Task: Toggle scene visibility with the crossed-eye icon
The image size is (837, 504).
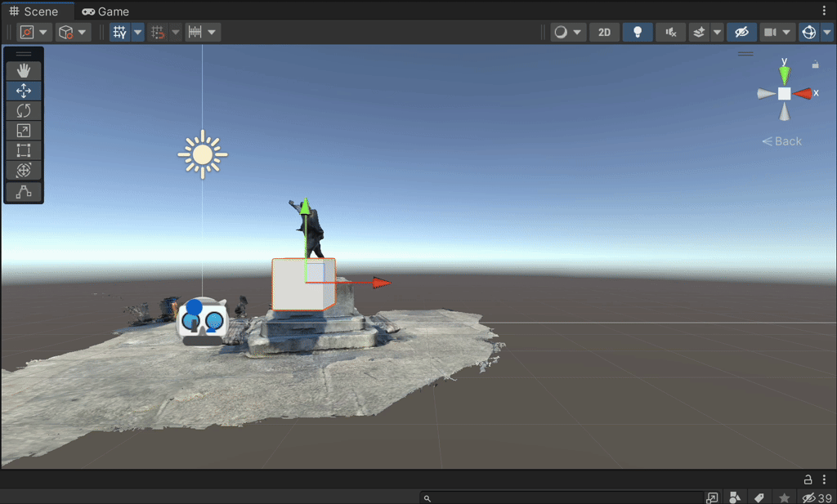Action: pos(740,32)
